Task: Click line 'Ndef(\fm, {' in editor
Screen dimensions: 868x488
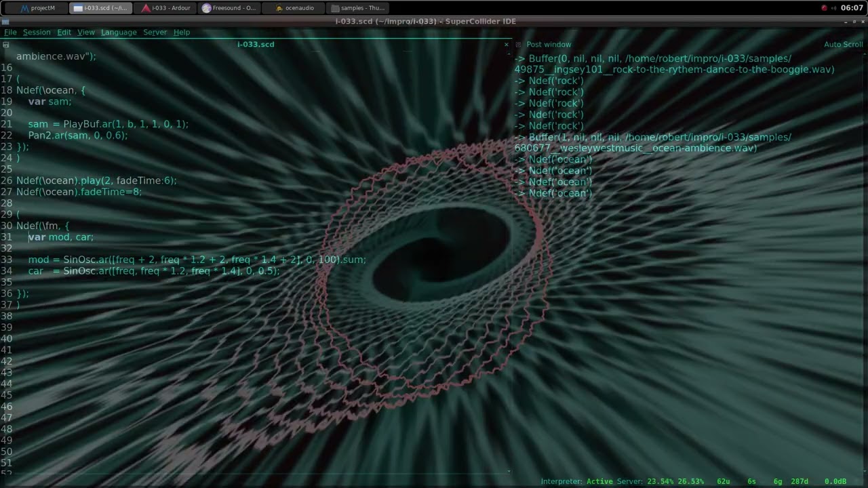Action: [x=43, y=226]
